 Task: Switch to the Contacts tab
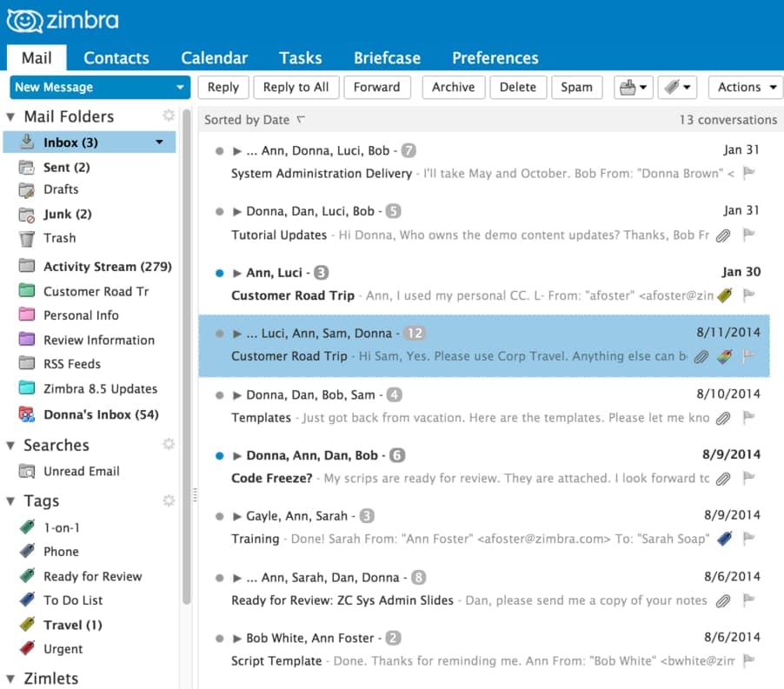(x=116, y=57)
